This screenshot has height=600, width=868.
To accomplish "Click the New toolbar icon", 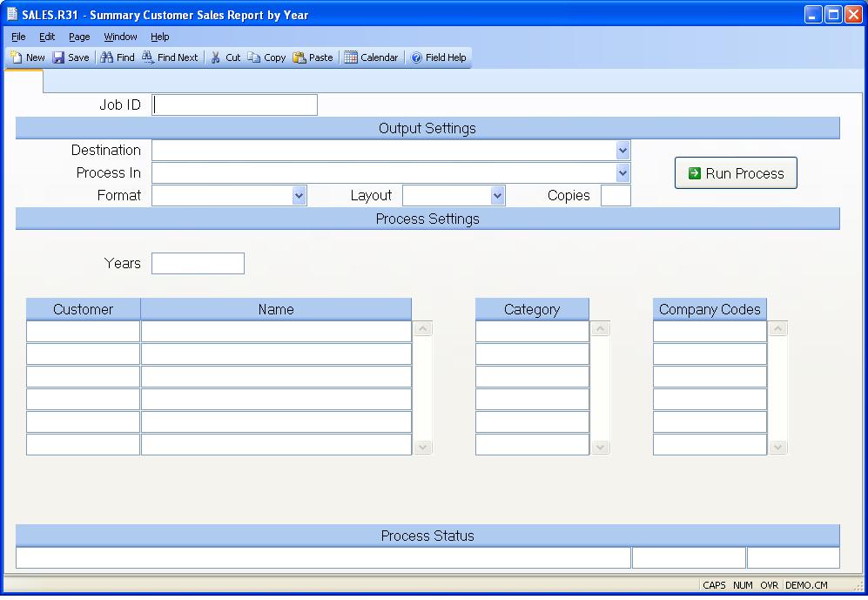I will (17, 57).
